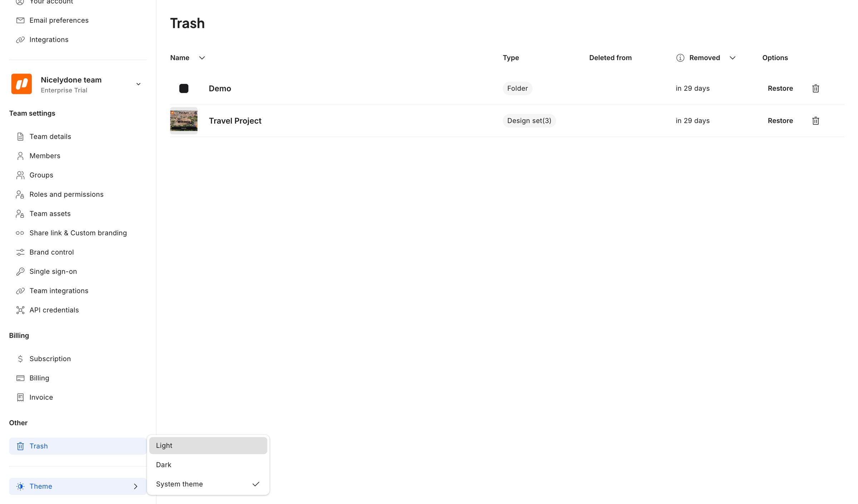This screenshot has height=504, width=858.
Task: Click the Members person icon
Action: pyautogui.click(x=20, y=156)
